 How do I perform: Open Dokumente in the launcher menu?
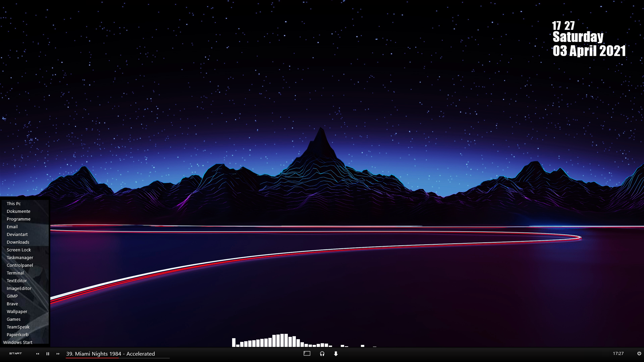18,211
